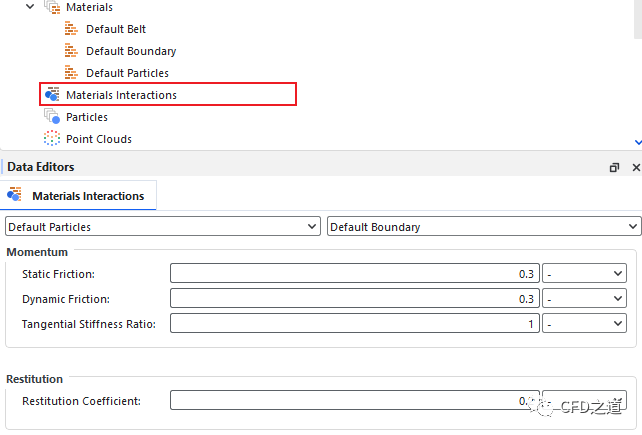This screenshot has width=642, height=435.
Task: Click the Default Boundary material icon
Action: point(71,51)
